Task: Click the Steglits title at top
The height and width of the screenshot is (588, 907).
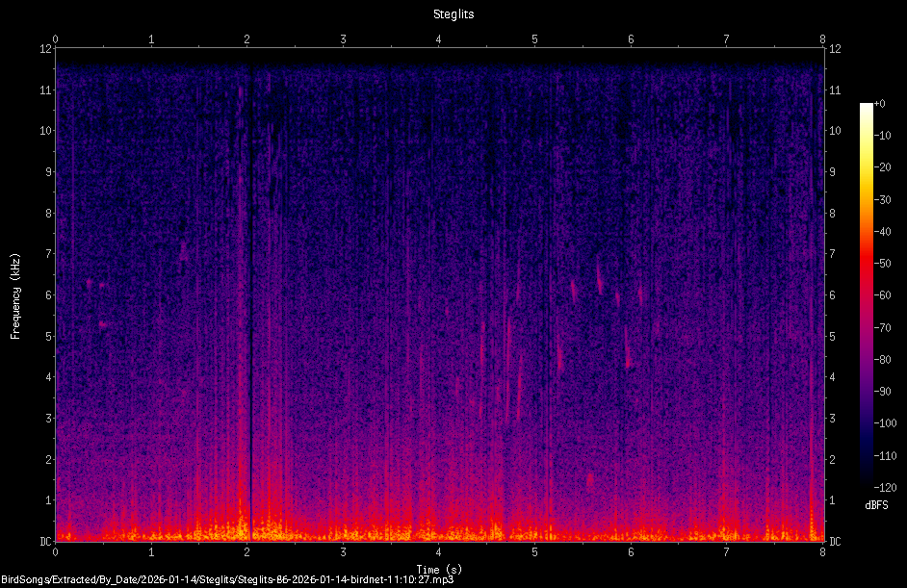Action: (x=453, y=14)
